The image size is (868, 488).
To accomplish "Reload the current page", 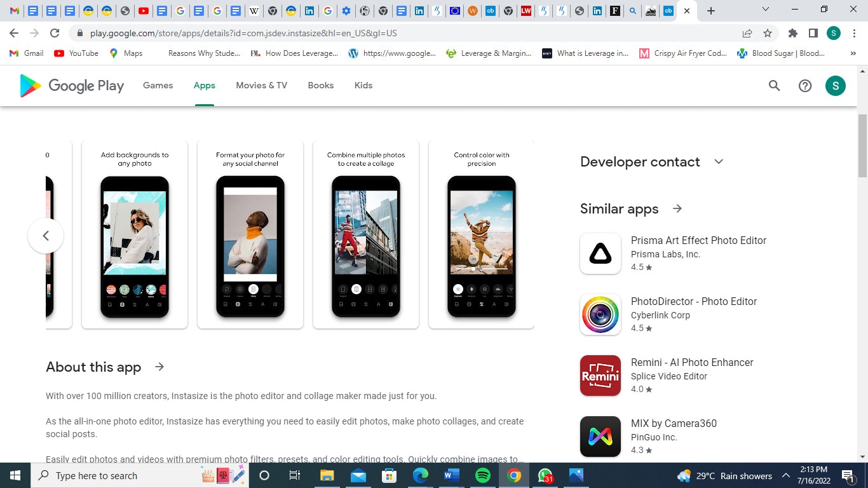I will [55, 33].
